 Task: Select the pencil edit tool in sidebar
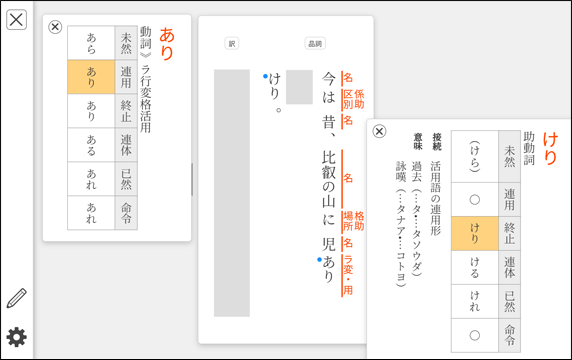point(16,298)
